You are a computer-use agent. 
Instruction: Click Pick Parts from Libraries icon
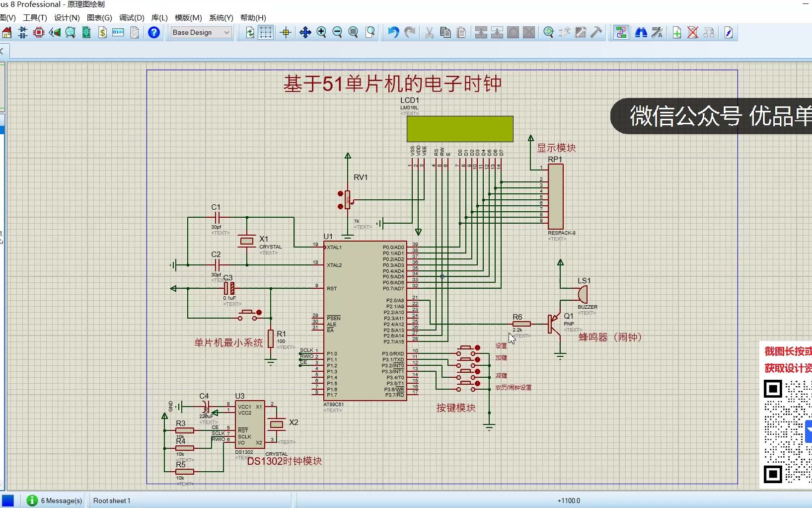tap(549, 33)
